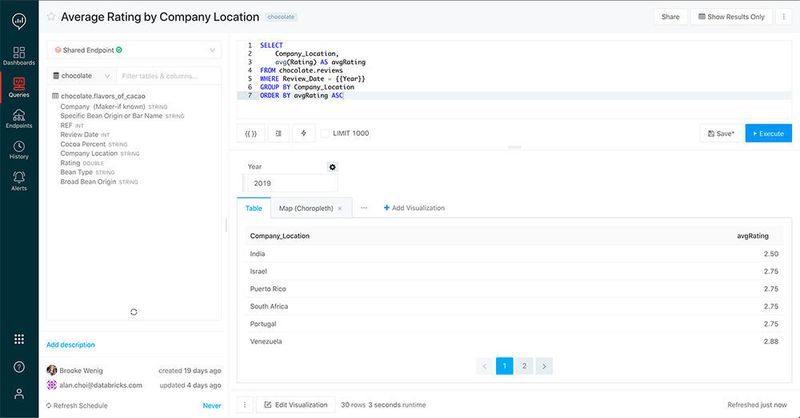Click the Add description link
Image resolution: width=800 pixels, height=418 pixels.
(70, 345)
